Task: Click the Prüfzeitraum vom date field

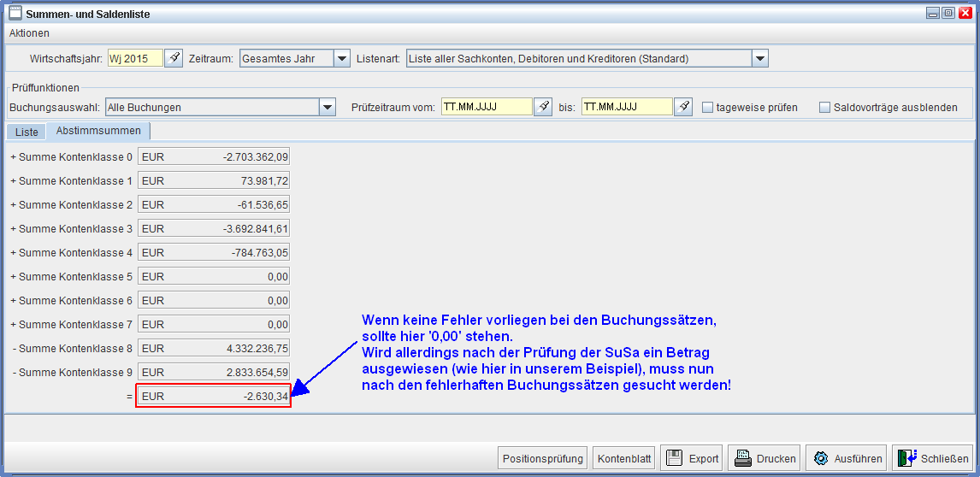Action: click(x=486, y=107)
